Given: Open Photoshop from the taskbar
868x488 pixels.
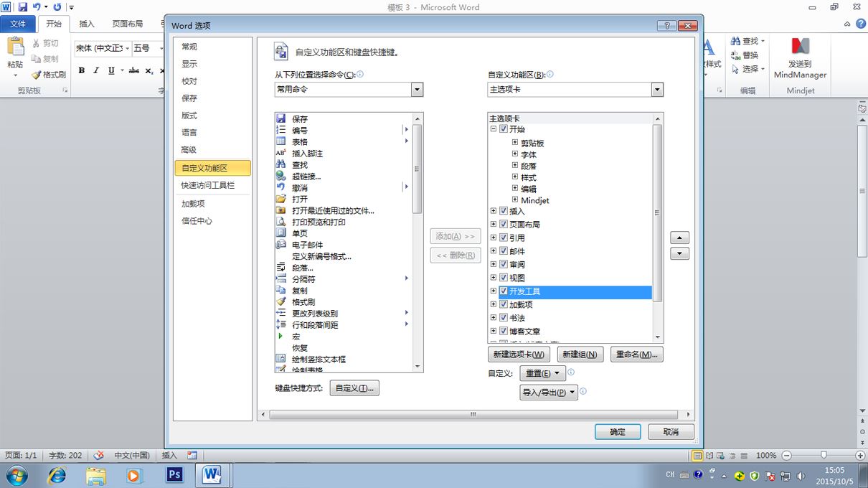Looking at the screenshot, I should (x=174, y=475).
